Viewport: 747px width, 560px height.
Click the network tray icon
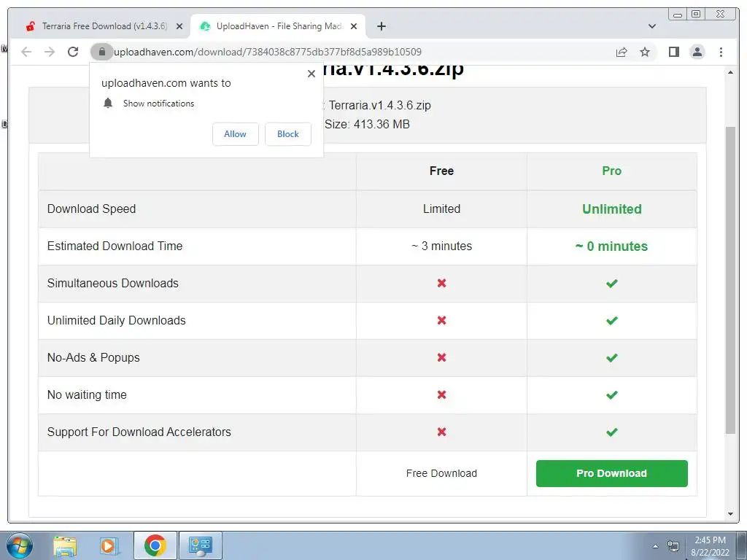[x=673, y=546]
